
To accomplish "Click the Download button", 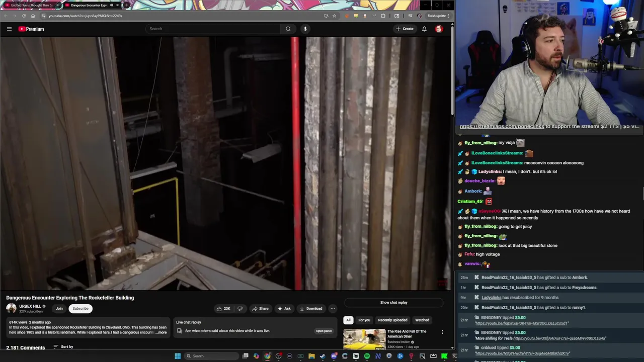I will pyautogui.click(x=310, y=309).
